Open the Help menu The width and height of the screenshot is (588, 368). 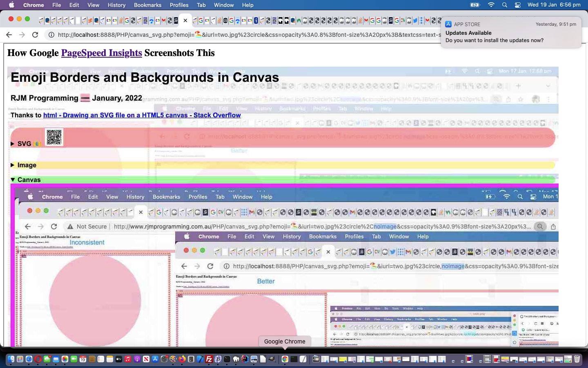click(x=247, y=5)
